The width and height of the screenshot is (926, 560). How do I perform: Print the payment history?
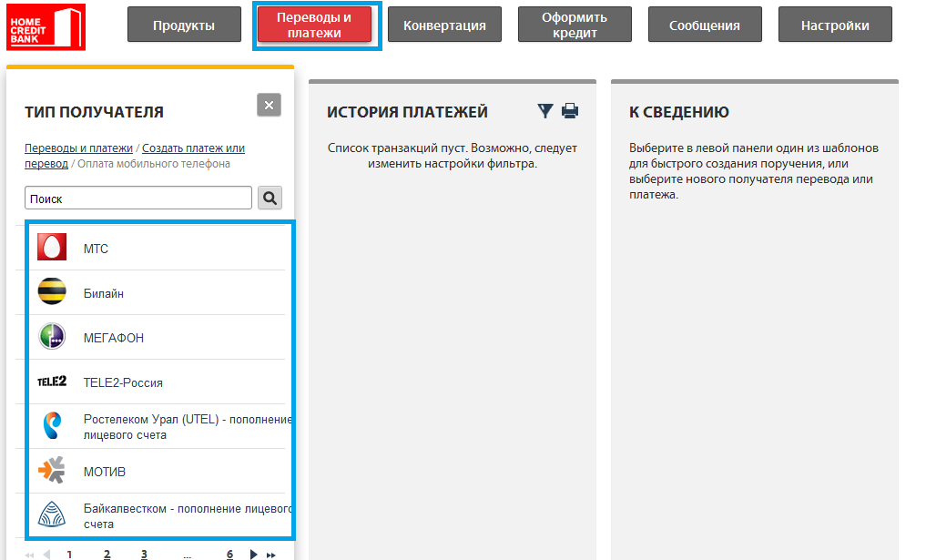click(570, 110)
